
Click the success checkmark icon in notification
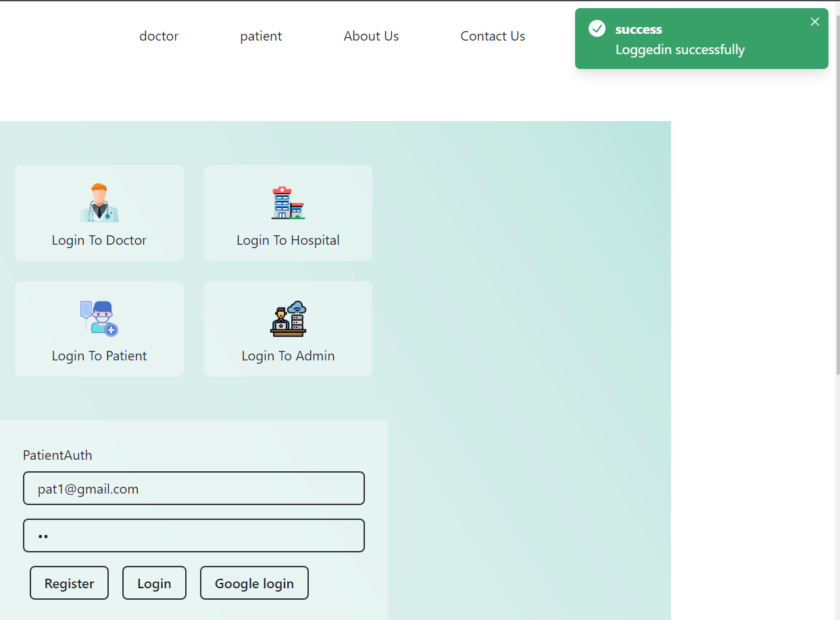597,28
